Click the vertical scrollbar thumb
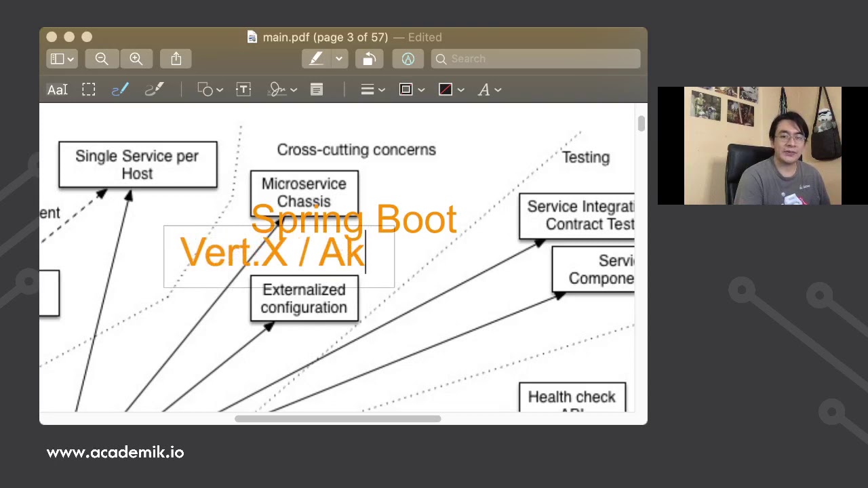 641,123
